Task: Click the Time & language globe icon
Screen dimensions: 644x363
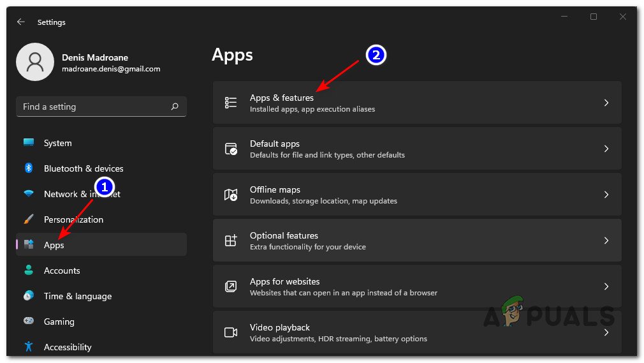Action: (29, 296)
